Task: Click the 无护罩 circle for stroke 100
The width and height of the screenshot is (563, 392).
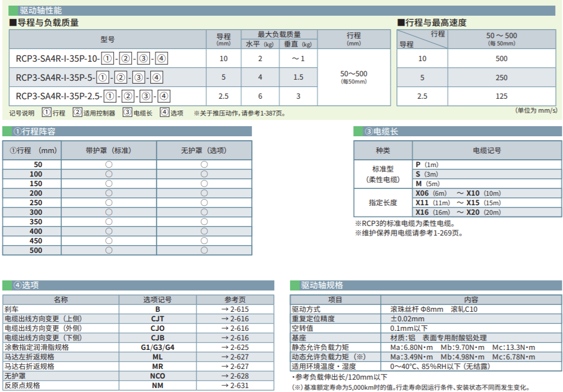Action: 204,174
